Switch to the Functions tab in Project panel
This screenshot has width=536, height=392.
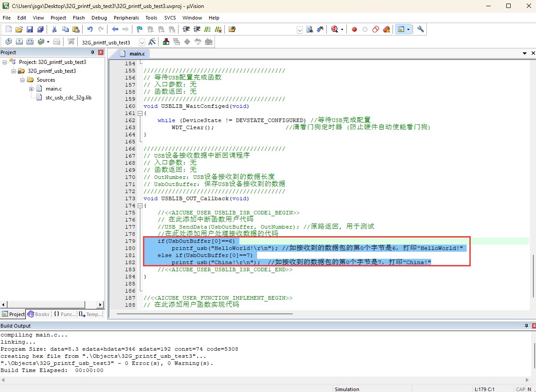click(65, 314)
